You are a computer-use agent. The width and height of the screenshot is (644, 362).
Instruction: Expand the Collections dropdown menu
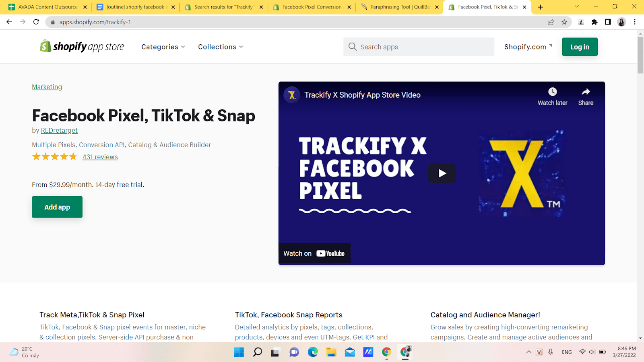pos(220,47)
